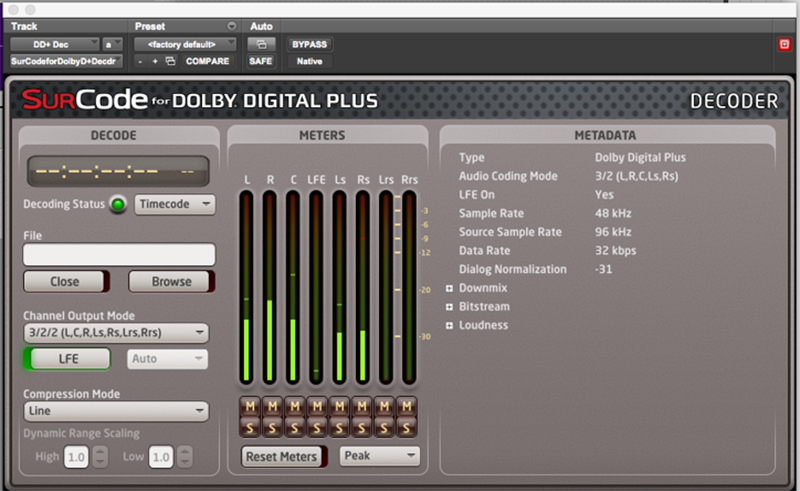Click the File path input field

coord(119,255)
